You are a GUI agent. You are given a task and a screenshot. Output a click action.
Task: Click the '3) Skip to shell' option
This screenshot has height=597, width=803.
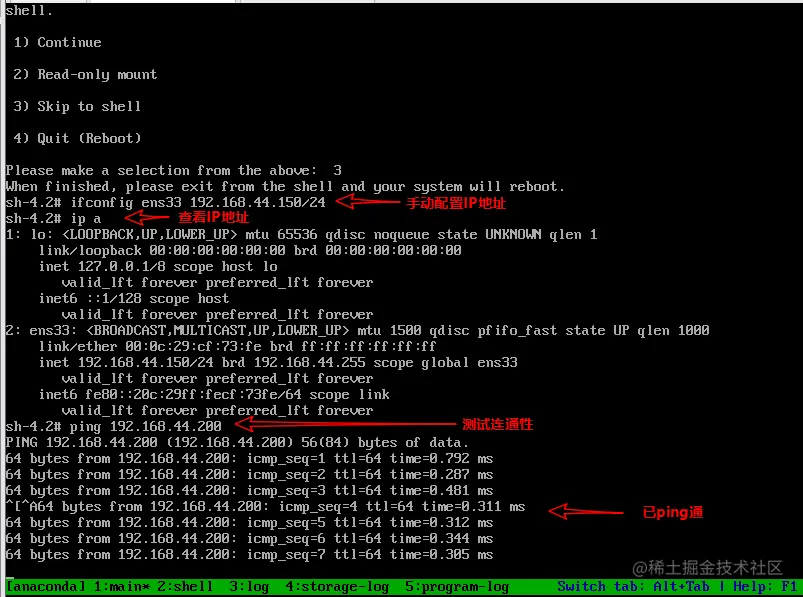(x=77, y=106)
